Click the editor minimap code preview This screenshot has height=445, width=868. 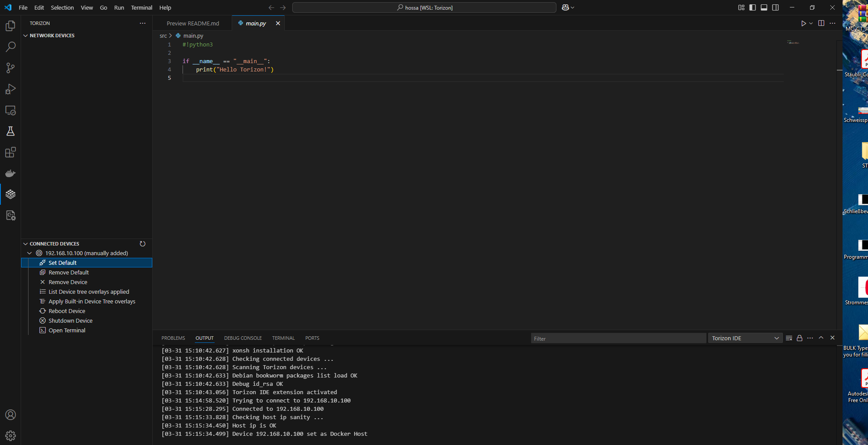[793, 43]
